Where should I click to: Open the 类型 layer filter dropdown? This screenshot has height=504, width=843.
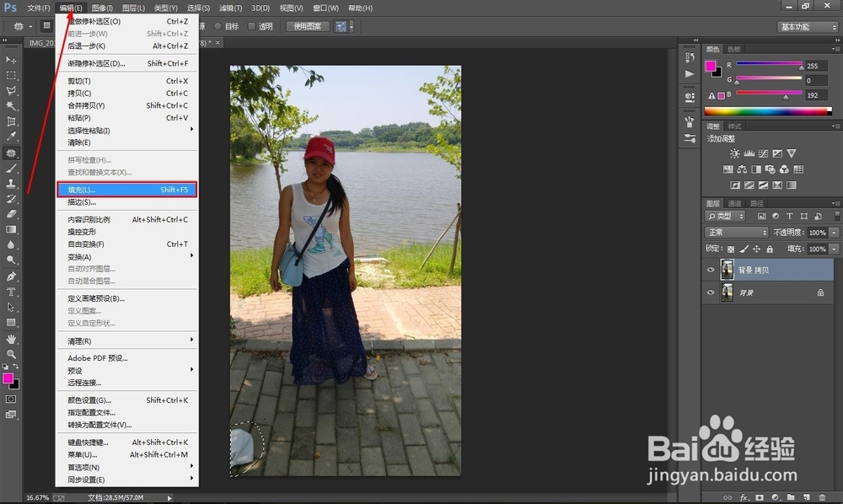(725, 216)
